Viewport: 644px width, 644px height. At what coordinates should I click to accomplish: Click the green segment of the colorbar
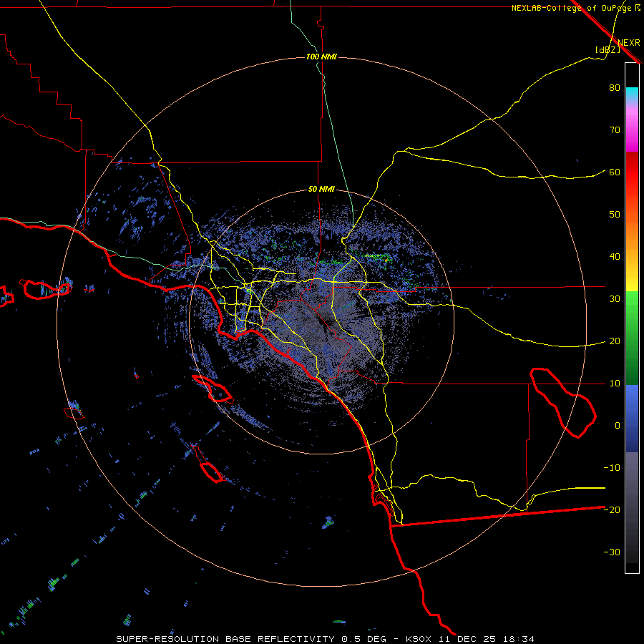632,339
